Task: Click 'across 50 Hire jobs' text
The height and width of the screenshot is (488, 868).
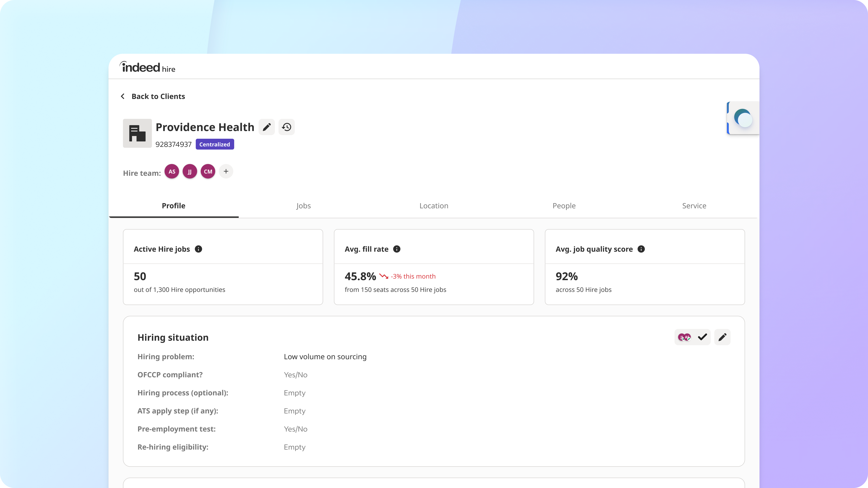Action: click(x=583, y=290)
